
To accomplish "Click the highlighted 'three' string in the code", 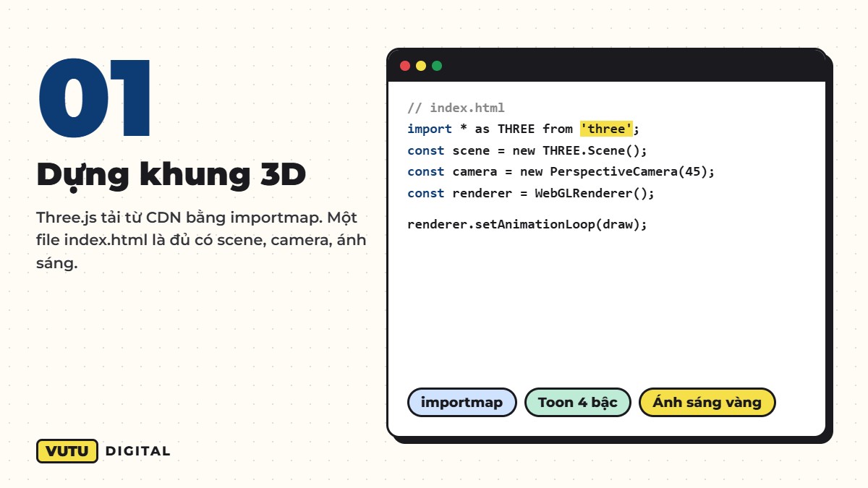I will pos(606,129).
